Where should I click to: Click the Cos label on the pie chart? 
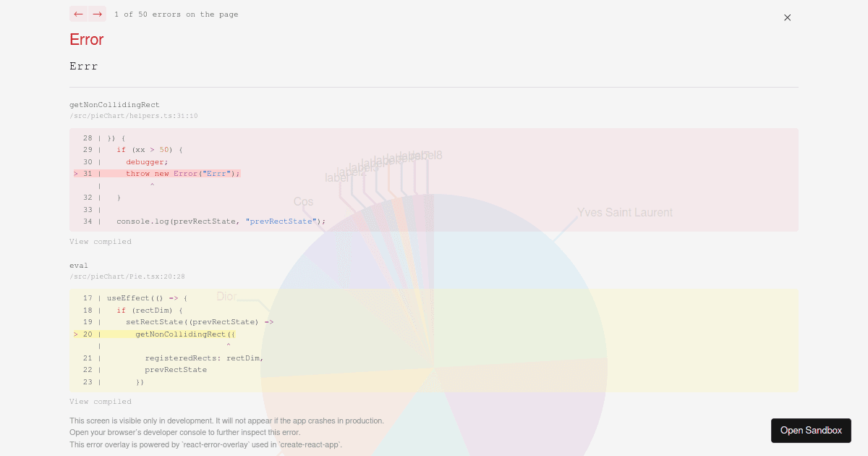[303, 201]
